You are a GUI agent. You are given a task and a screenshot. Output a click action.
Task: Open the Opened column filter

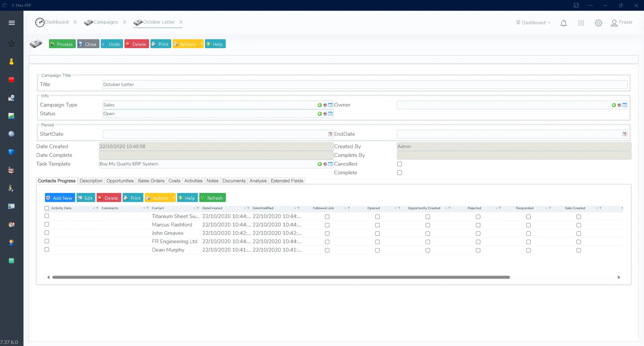click(399, 208)
